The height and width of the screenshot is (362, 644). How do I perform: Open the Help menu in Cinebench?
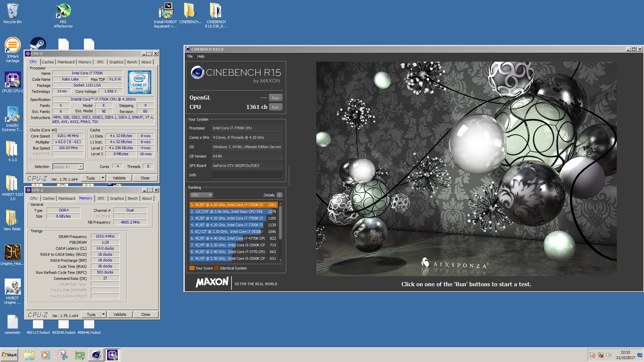pyautogui.click(x=201, y=56)
